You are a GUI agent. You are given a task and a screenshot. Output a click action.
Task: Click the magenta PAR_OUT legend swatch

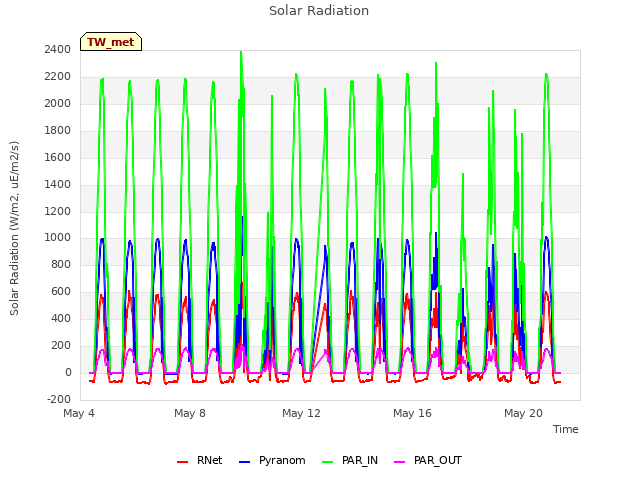[x=400, y=462]
